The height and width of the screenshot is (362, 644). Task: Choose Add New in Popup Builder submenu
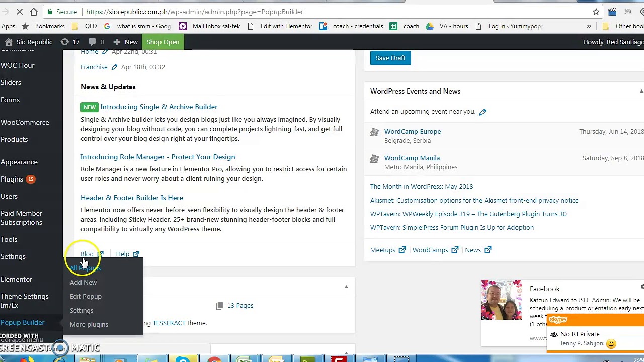click(83, 282)
